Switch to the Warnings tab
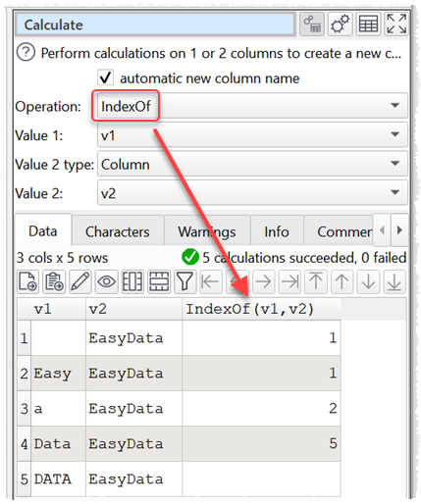The width and height of the screenshot is (421, 504). coord(207,231)
